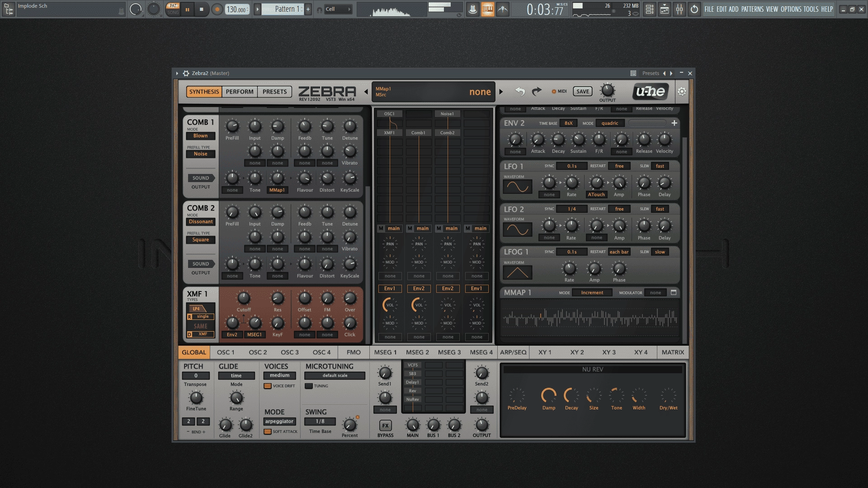Open the Presets grid icon in title bar
The height and width of the screenshot is (488, 868).
point(633,73)
